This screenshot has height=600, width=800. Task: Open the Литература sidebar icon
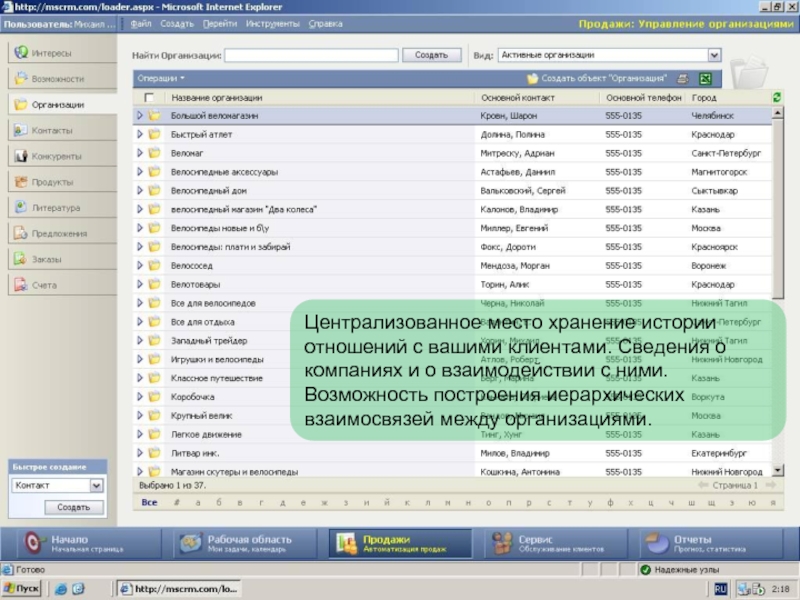21,207
